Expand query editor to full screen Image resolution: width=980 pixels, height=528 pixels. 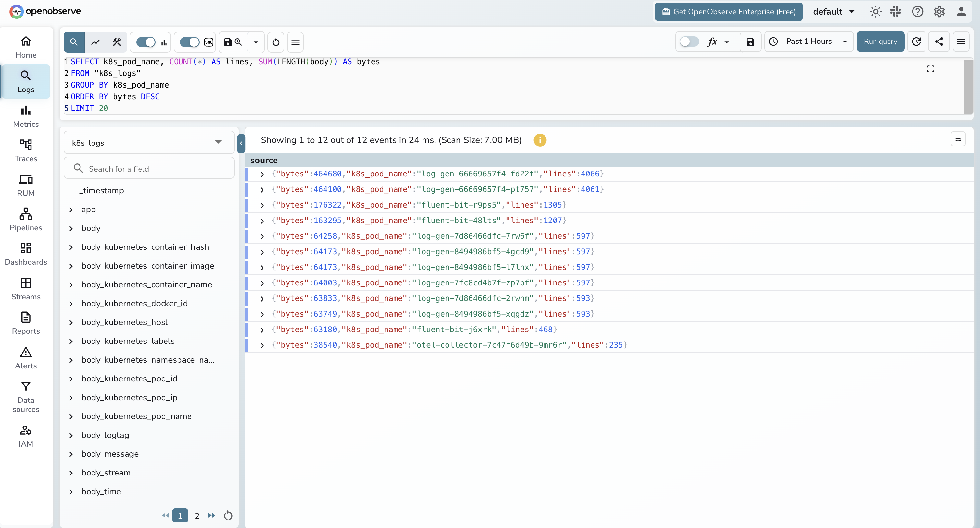(x=931, y=69)
